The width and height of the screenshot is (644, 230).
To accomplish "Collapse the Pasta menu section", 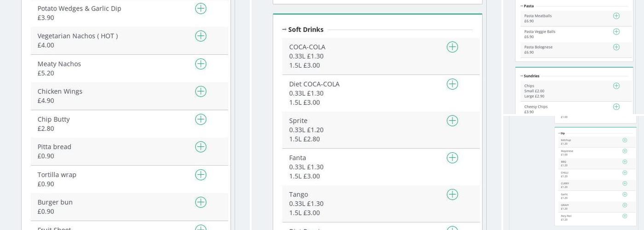I will [x=522, y=6].
